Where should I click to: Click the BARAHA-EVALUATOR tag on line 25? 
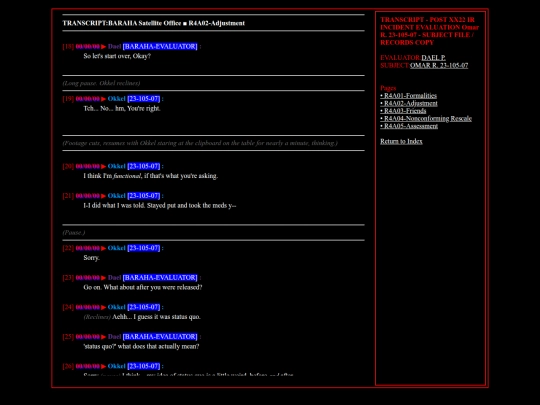tap(160, 337)
